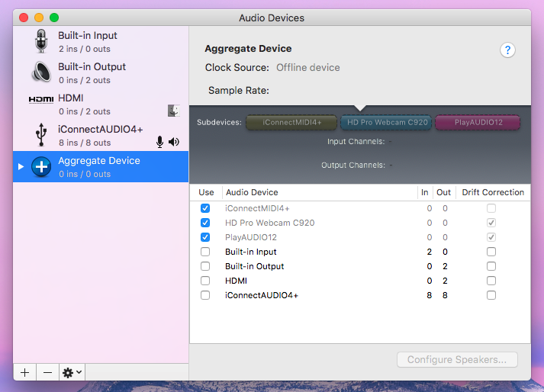Uncheck Use for PlayAUDIO12
The width and height of the screenshot is (544, 392).
click(205, 237)
